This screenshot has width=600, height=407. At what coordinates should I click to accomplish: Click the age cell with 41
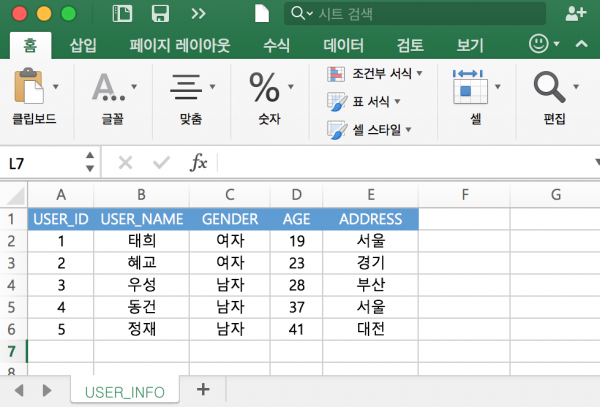pos(297,329)
